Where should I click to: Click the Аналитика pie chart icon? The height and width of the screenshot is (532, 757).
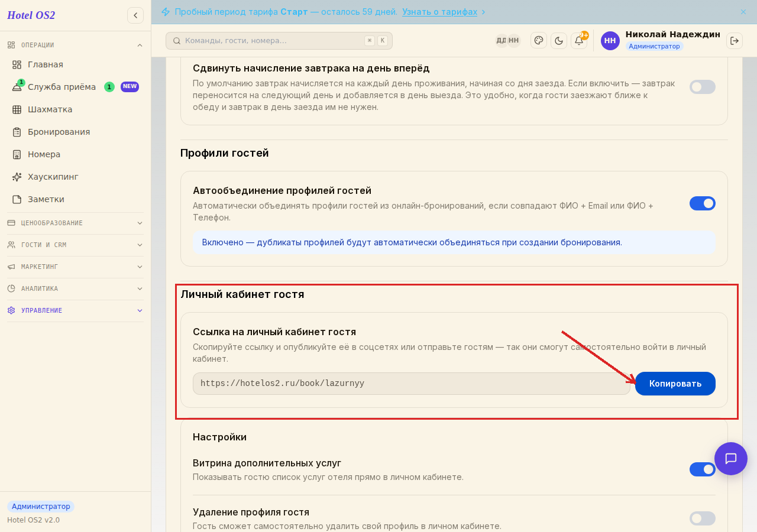pyautogui.click(x=11, y=288)
